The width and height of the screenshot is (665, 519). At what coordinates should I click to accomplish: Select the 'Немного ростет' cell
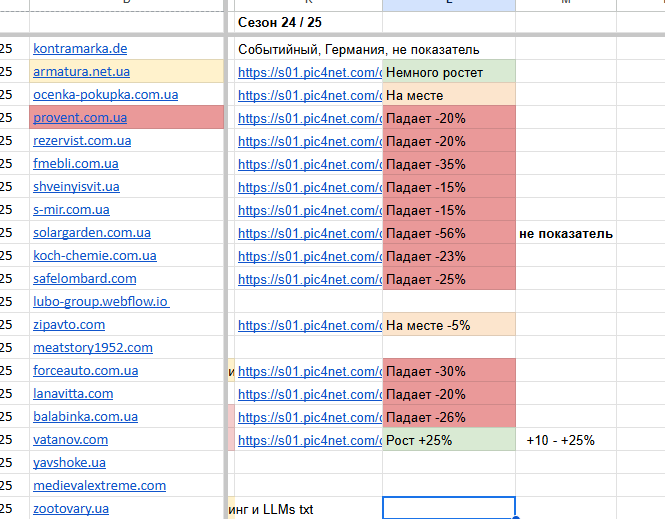[x=449, y=71]
